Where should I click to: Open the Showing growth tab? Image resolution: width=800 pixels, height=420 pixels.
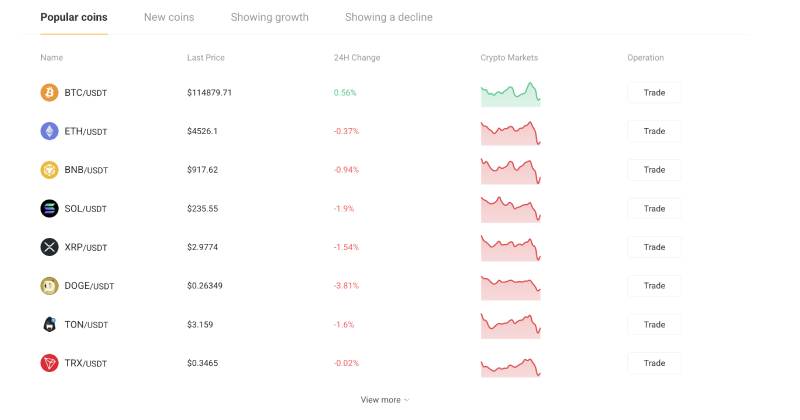(269, 18)
